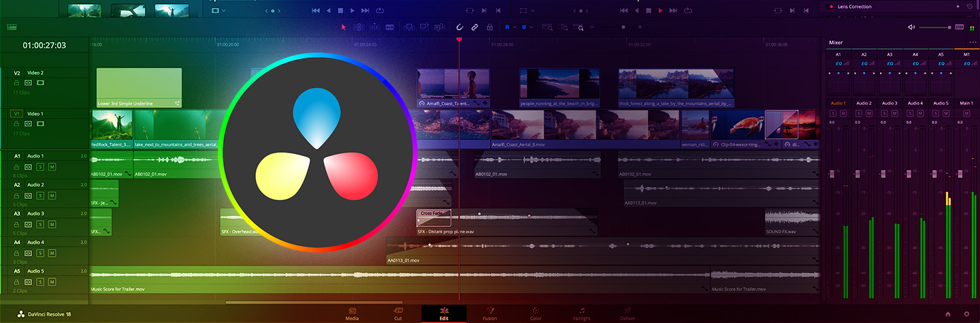
Task: Solo the Audio 1 mixer channel
Action: tap(834, 112)
